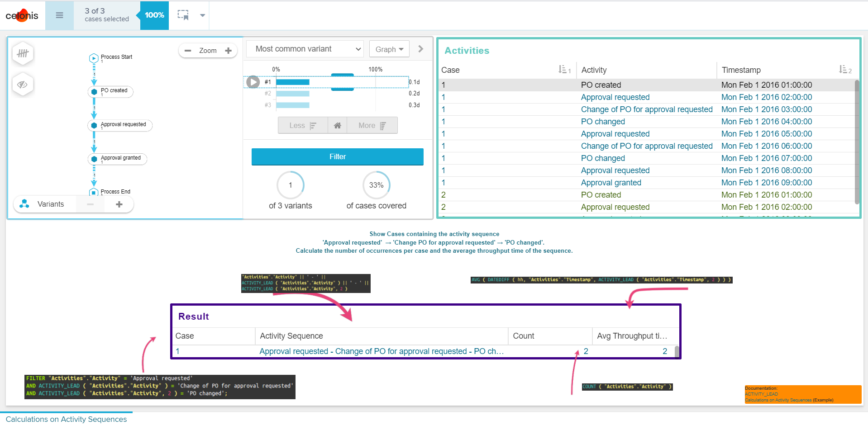Zoom in the process graph
This screenshot has width=868, height=425.
point(228,51)
